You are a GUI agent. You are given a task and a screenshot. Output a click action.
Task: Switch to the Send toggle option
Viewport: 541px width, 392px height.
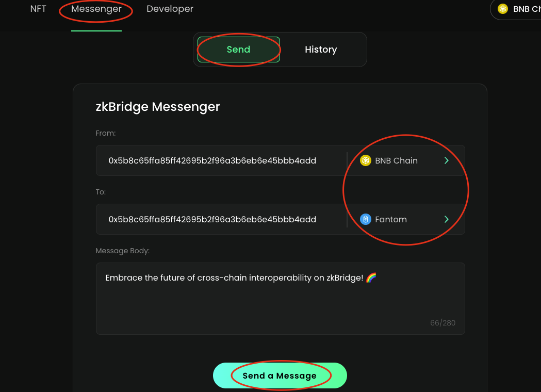pyautogui.click(x=238, y=50)
